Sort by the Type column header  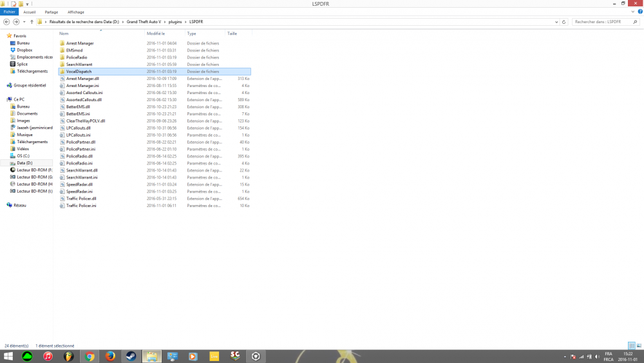(191, 34)
